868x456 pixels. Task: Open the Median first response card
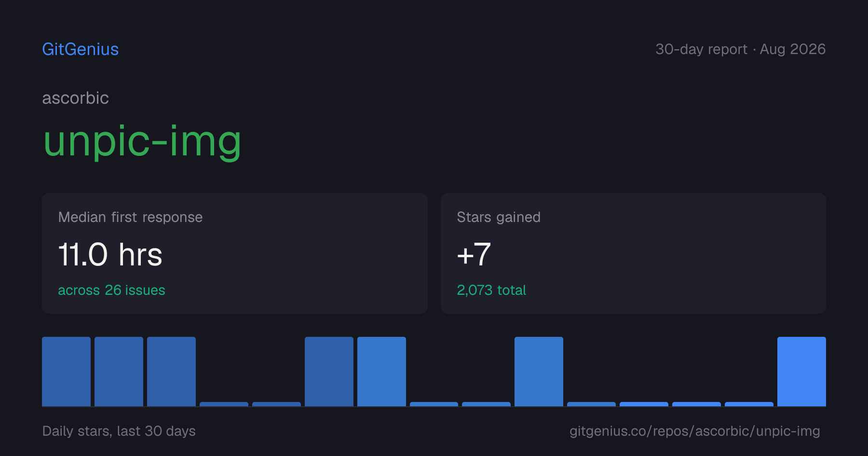235,253
